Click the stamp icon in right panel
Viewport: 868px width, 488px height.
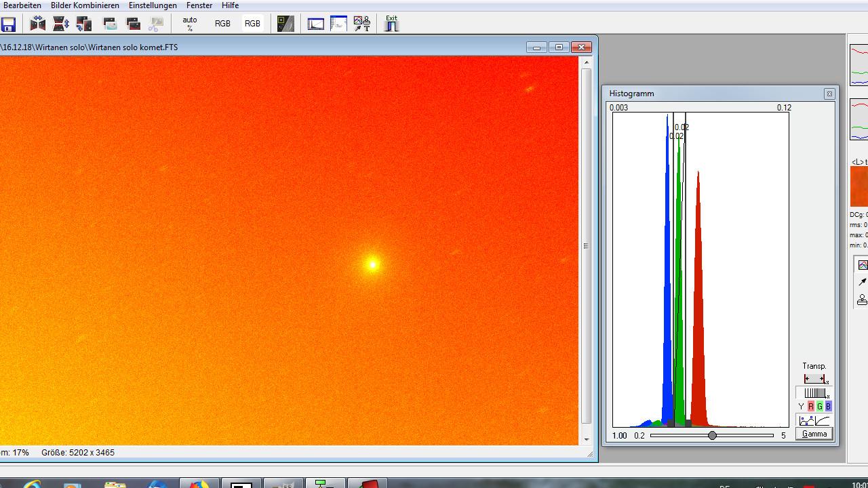coord(862,300)
